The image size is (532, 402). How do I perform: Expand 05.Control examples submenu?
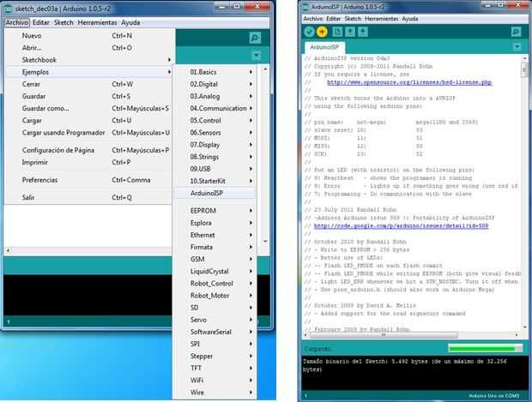click(215, 121)
